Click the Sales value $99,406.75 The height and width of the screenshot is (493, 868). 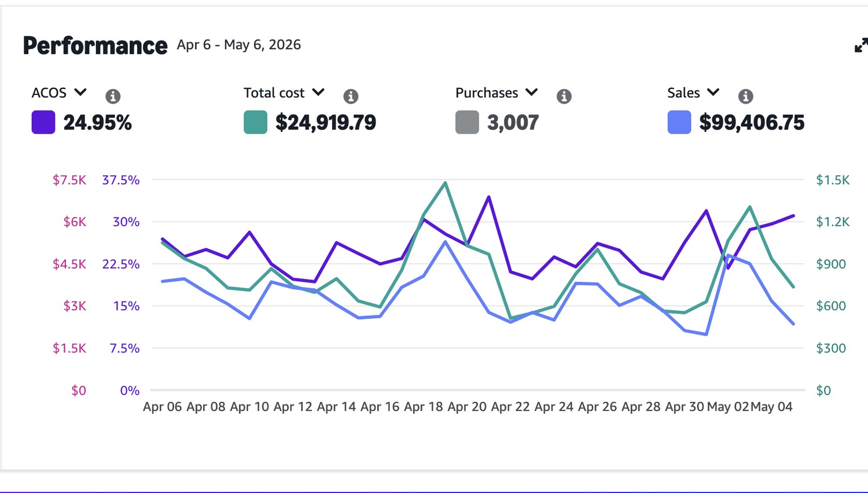(x=752, y=123)
